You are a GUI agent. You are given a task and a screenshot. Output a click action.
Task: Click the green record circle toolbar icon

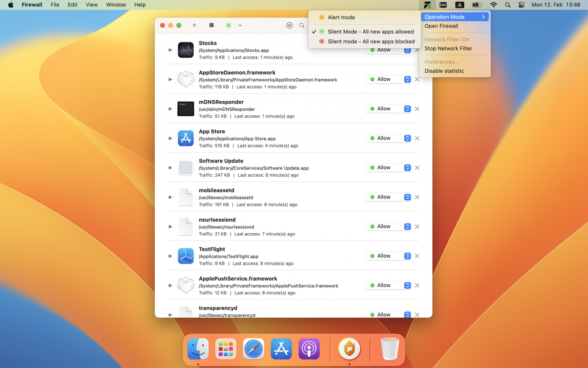click(x=229, y=25)
